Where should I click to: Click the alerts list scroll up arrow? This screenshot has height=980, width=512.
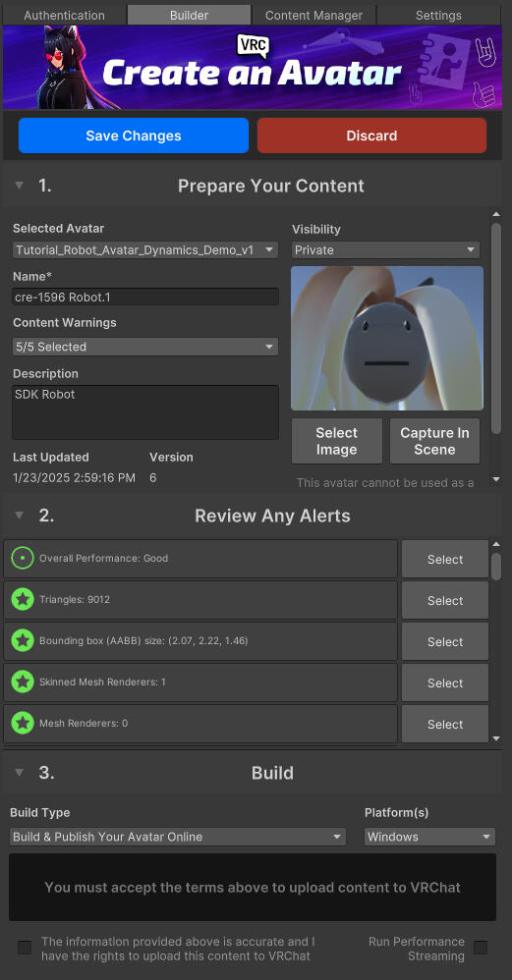[x=495, y=544]
